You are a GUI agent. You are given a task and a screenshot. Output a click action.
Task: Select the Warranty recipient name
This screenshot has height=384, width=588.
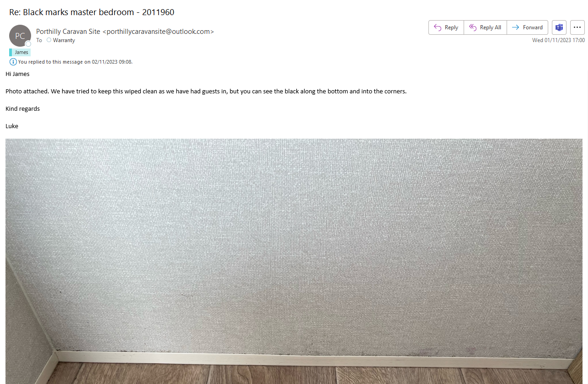[64, 40]
